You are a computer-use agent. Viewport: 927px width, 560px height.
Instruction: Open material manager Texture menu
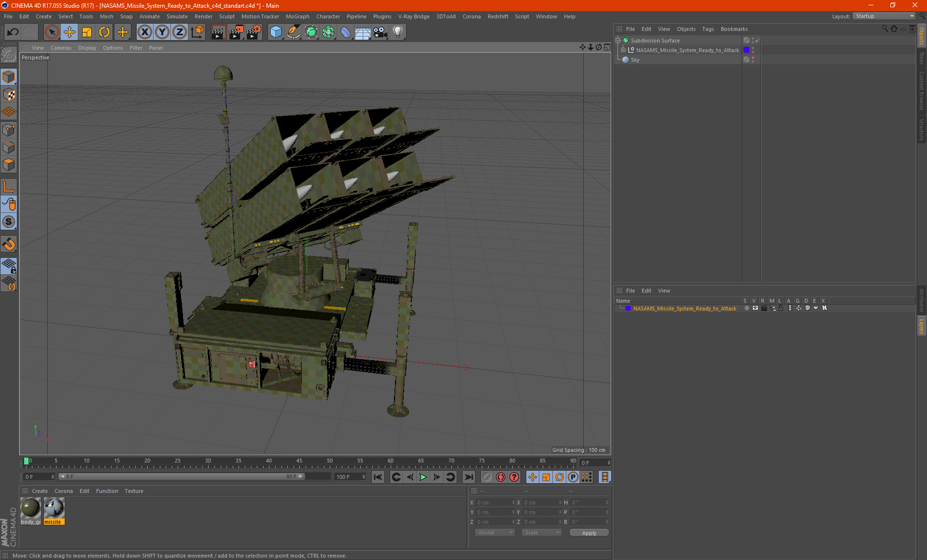tap(134, 491)
